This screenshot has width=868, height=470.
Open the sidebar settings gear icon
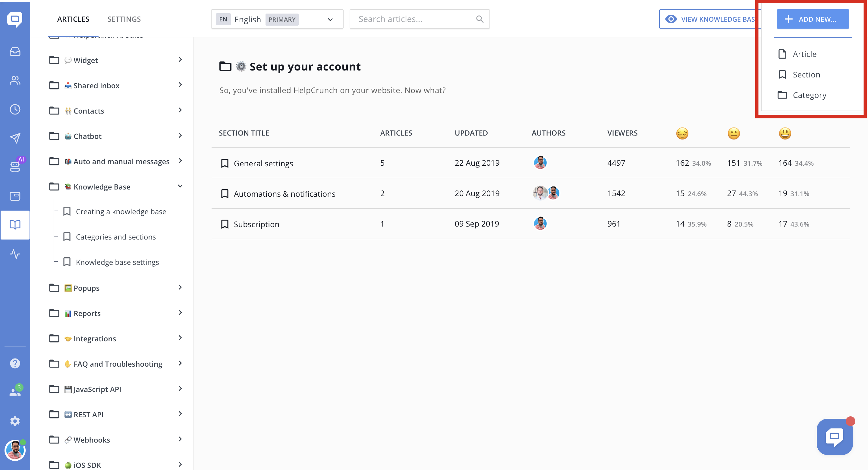pyautogui.click(x=15, y=421)
